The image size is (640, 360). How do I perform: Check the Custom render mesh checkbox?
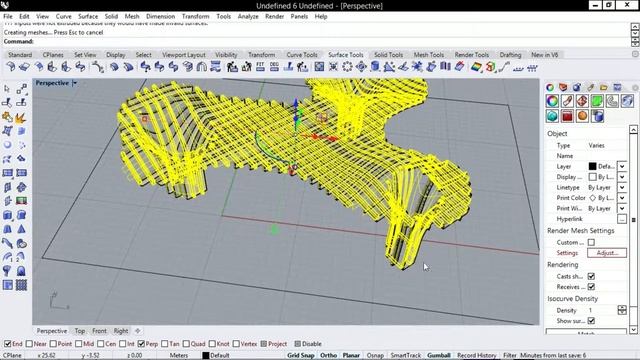(591, 242)
